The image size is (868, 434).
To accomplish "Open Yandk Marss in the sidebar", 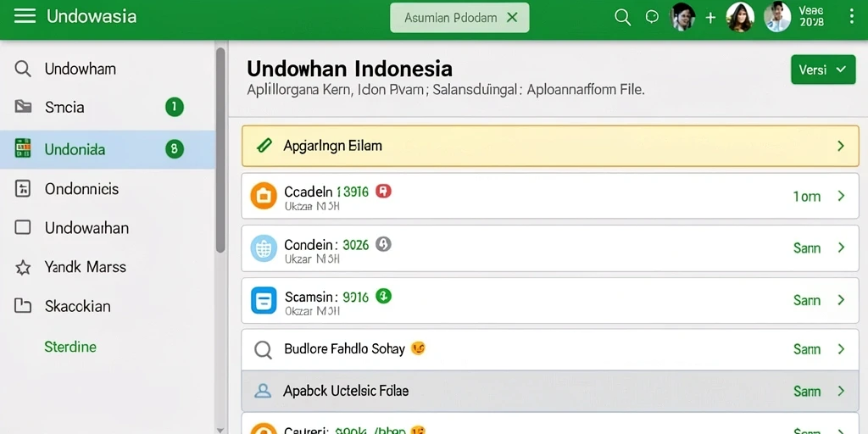I will [x=108, y=267].
